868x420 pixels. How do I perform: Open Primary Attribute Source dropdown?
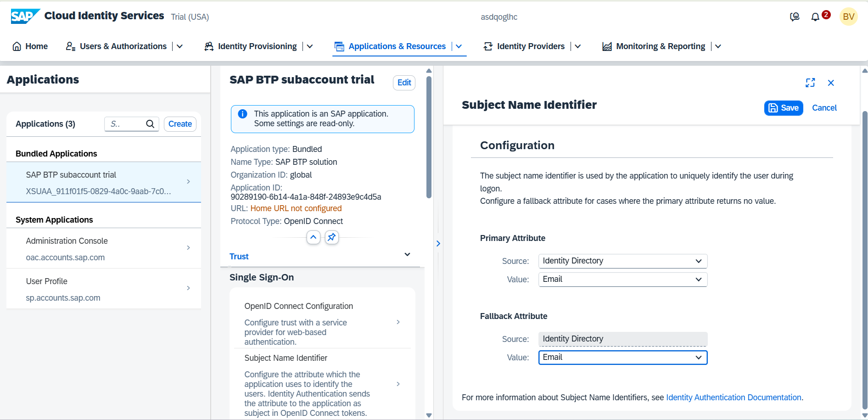pyautogui.click(x=622, y=261)
